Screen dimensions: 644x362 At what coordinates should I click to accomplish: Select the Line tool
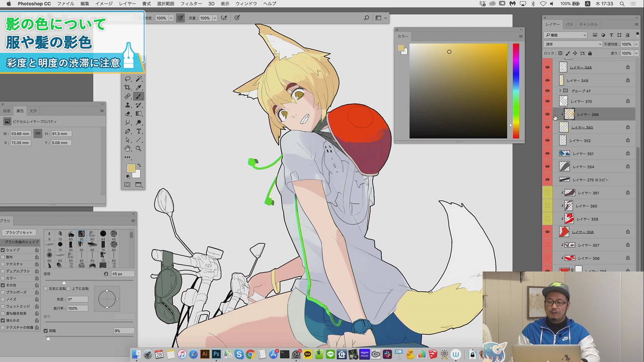pyautogui.click(x=139, y=140)
